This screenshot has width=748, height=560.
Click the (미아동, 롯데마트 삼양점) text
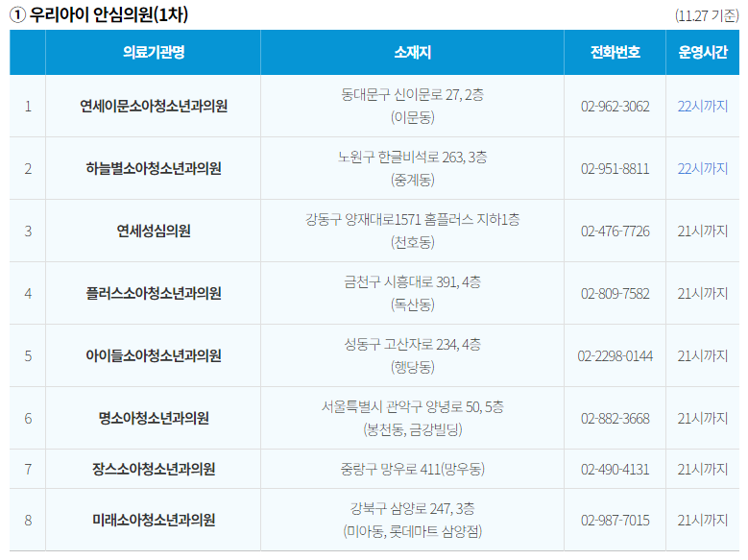pos(412,531)
